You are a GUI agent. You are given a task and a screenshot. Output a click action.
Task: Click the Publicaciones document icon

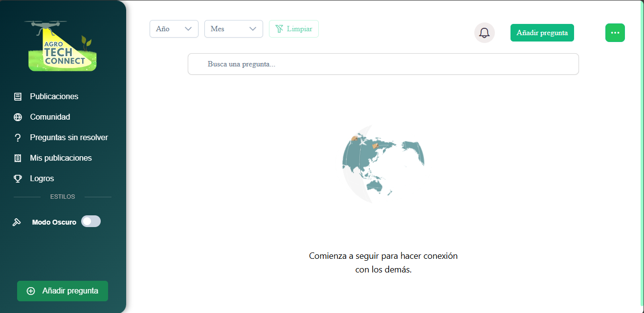[18, 97]
